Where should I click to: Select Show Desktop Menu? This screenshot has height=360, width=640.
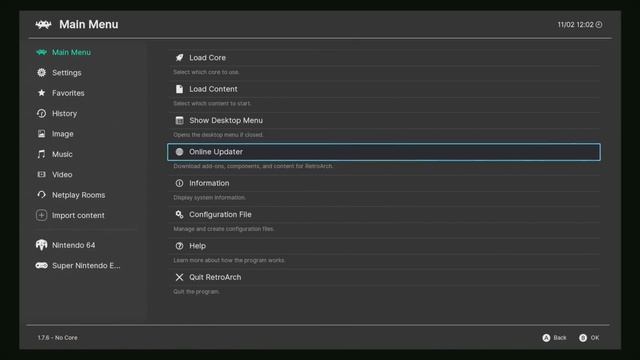click(x=384, y=120)
